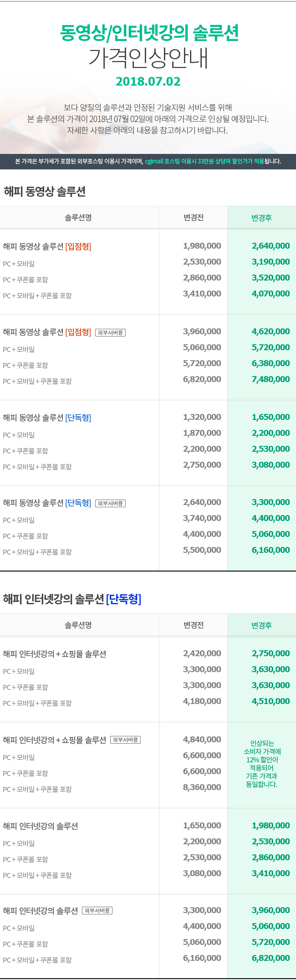The image size is (296, 980).
Task: Click the 변경후 header in video table
Action: pos(261,218)
